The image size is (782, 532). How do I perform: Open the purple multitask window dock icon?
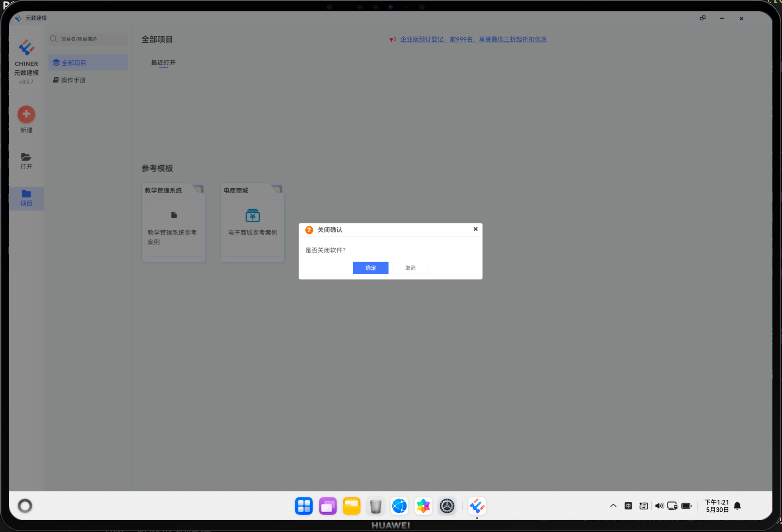coord(328,506)
